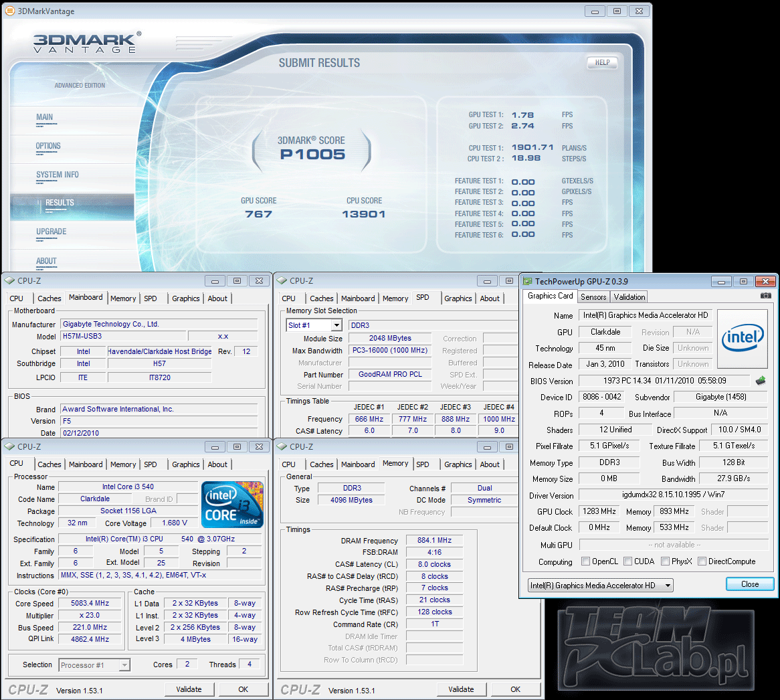The width and height of the screenshot is (780, 700).
Task: Open the Slot #1 memory slot dropdown
Action: pyautogui.click(x=336, y=325)
